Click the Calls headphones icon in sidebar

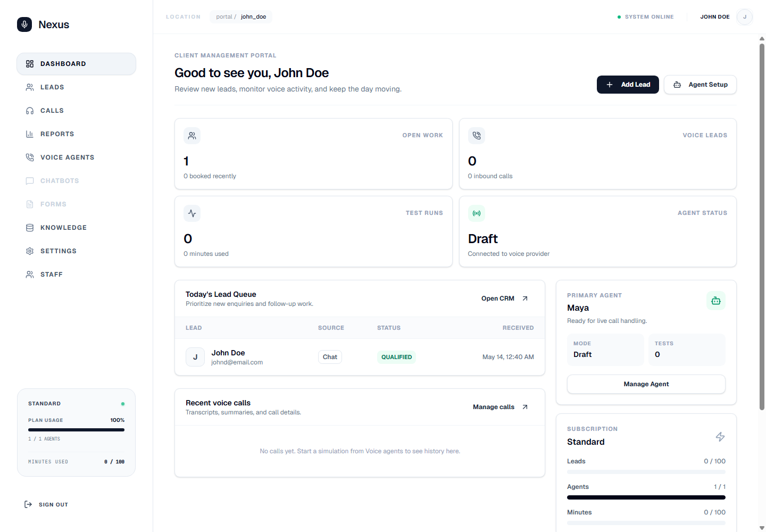pos(30,111)
